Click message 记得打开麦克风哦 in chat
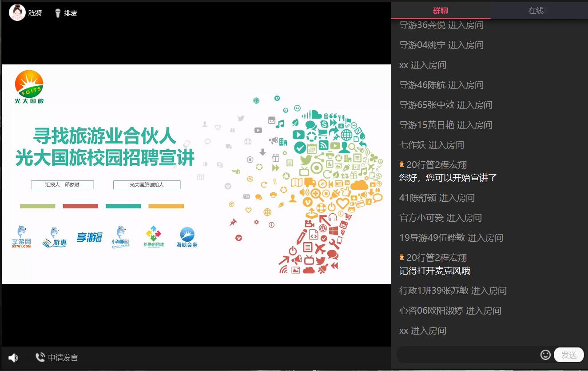Viewport: 588px width, 371px height. pyautogui.click(x=434, y=271)
